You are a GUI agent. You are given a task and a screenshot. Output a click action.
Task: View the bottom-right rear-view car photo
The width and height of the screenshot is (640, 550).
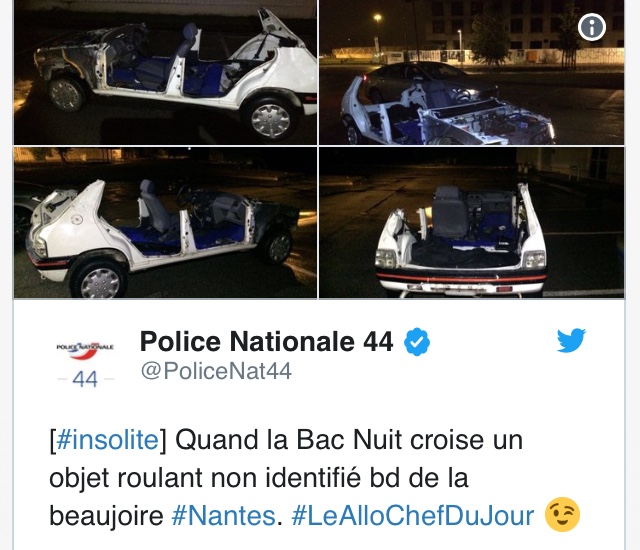(x=471, y=222)
